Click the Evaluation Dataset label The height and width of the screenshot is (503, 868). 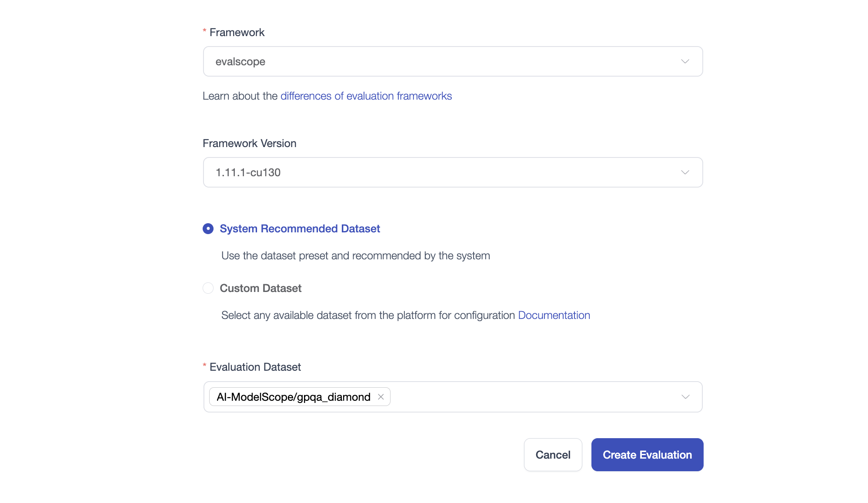point(255,367)
